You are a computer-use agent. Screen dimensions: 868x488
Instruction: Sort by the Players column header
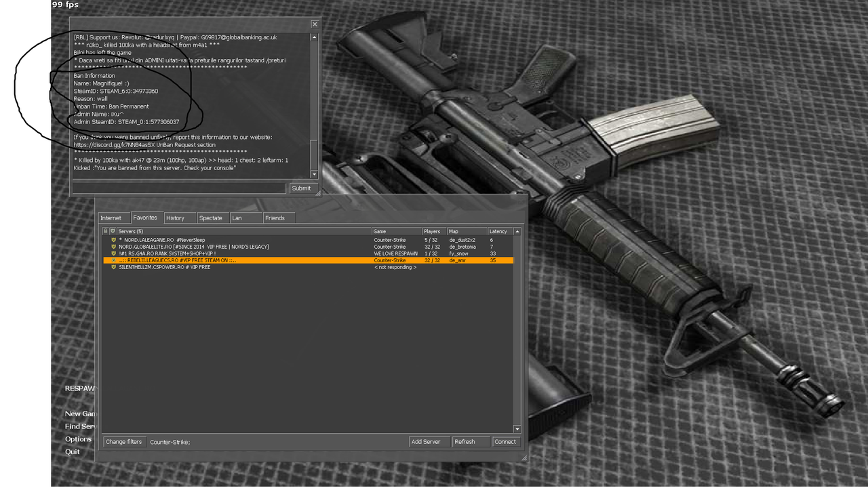coord(434,231)
